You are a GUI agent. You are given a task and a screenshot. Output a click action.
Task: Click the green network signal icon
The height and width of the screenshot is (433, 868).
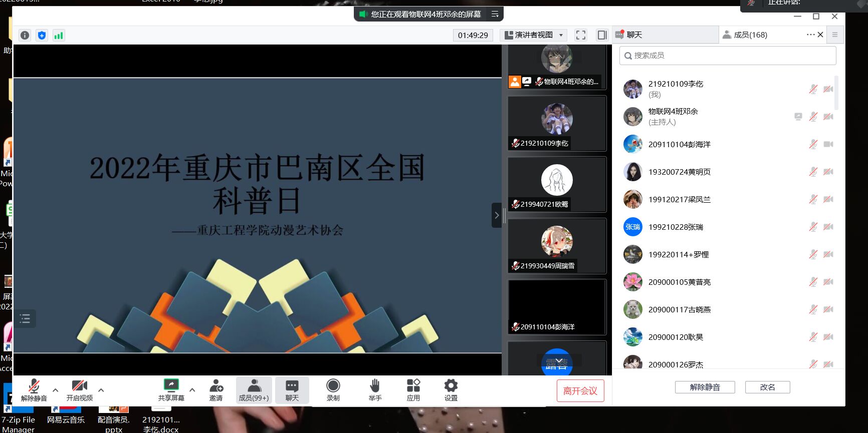click(x=59, y=36)
